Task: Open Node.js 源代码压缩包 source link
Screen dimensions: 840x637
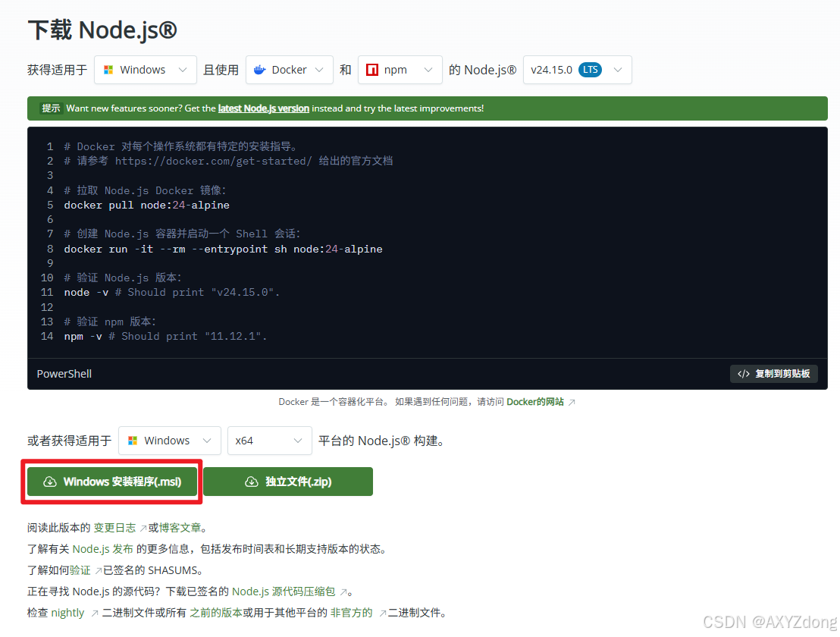Action: tap(284, 591)
